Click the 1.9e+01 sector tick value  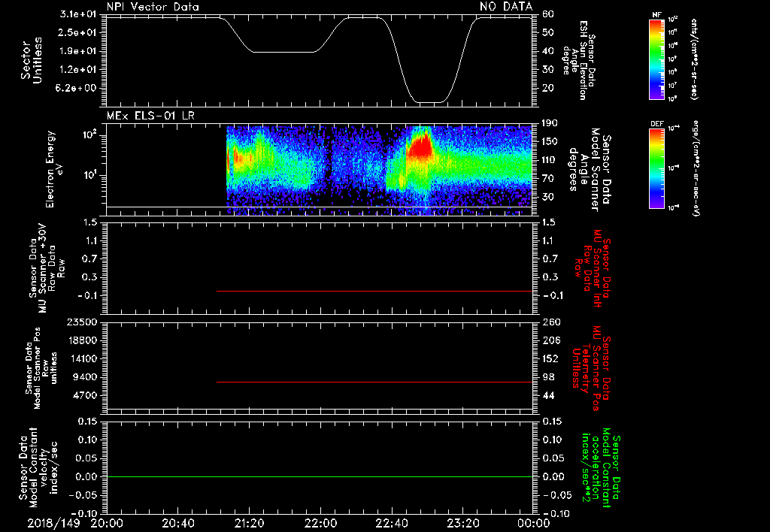coord(78,51)
